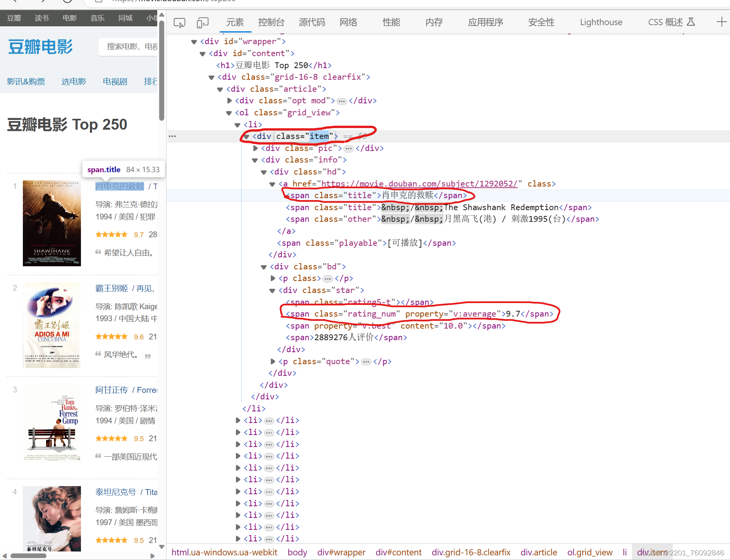Select the h1 豆瓣电影 Top 250 row

coord(274,65)
